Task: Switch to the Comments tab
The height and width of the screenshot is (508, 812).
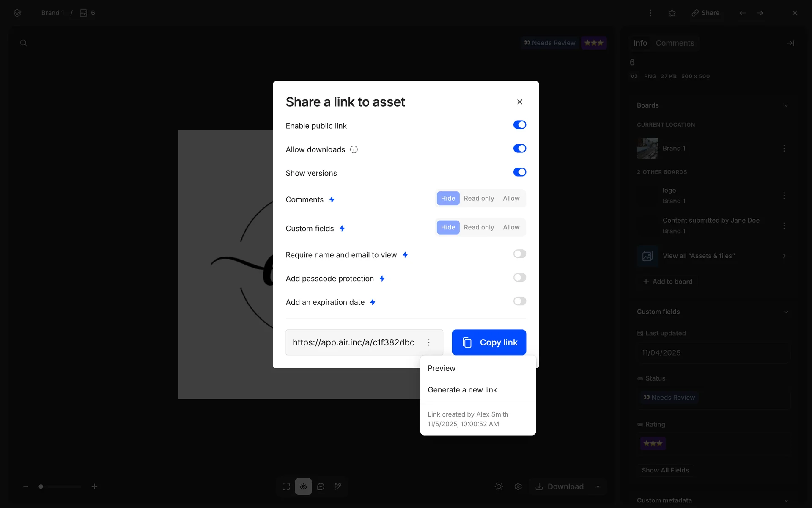Action: click(675, 43)
